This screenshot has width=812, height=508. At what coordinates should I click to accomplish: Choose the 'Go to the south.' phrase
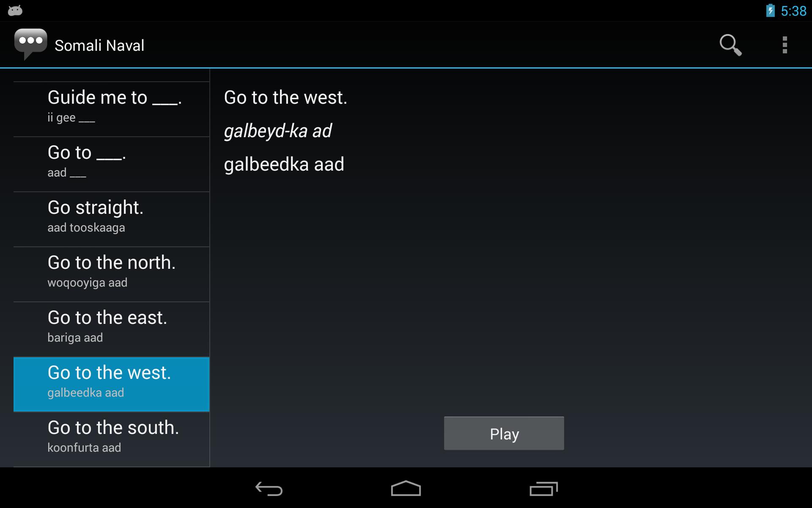coord(112,439)
